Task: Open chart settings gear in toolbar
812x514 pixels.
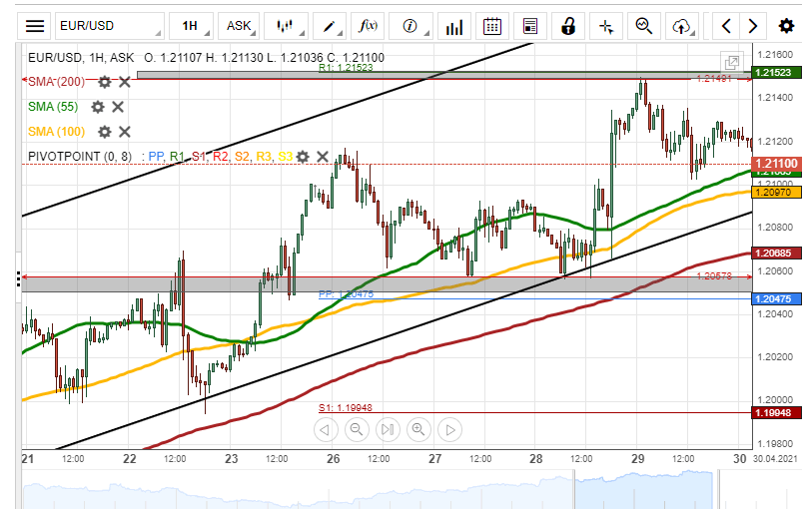Action: point(787,26)
